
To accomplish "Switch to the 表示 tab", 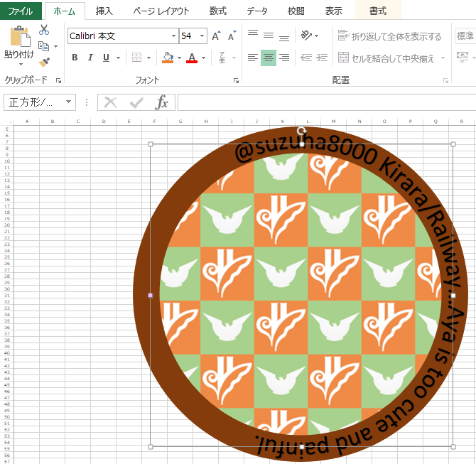I will (334, 11).
